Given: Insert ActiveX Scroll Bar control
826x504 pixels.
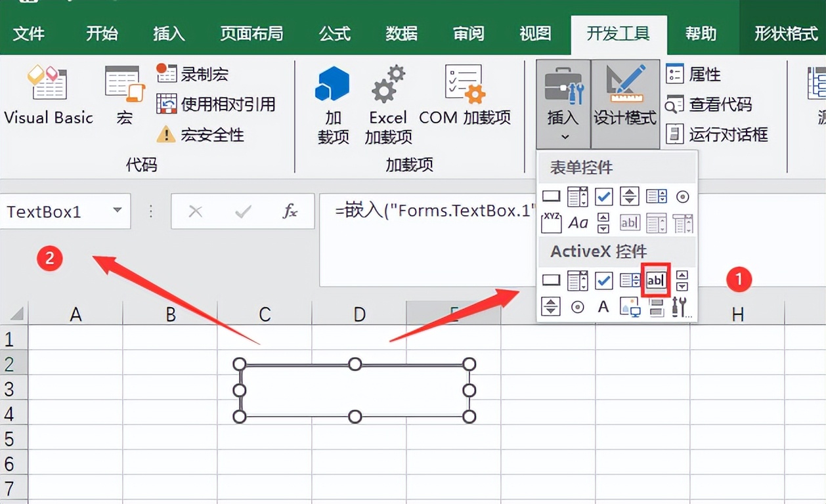Looking at the screenshot, I should coord(682,280).
